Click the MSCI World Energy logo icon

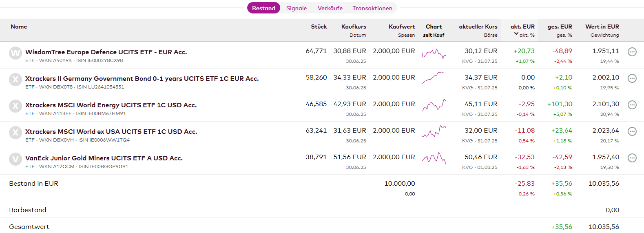click(15, 106)
